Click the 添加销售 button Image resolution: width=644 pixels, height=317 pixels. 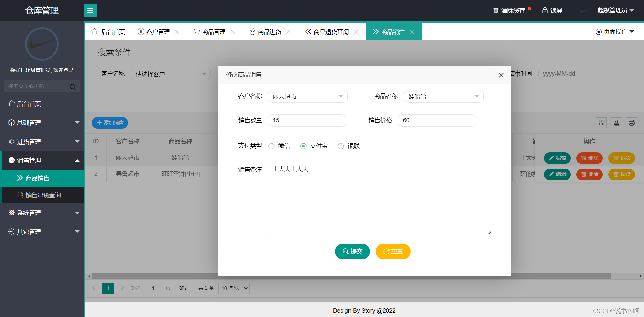point(110,123)
